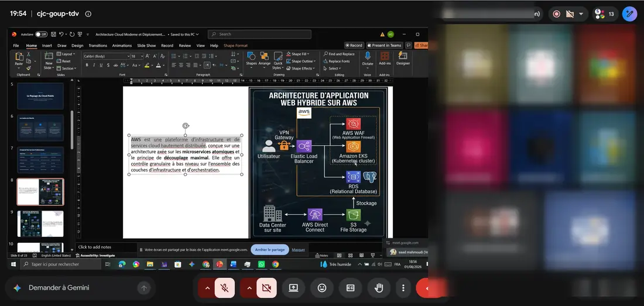The width and height of the screenshot is (644, 306).
Task: Open Meet more options menu
Action: [403, 288]
